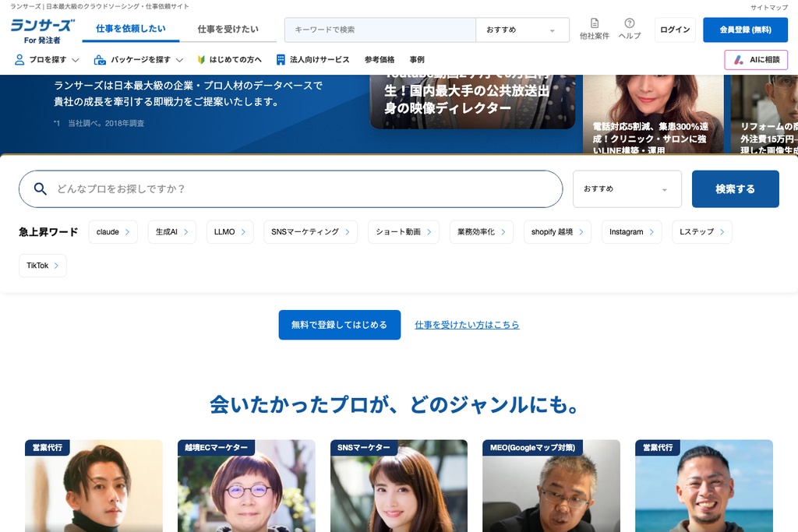
Task: Open the ヘルプ question mark icon
Action: click(x=630, y=23)
